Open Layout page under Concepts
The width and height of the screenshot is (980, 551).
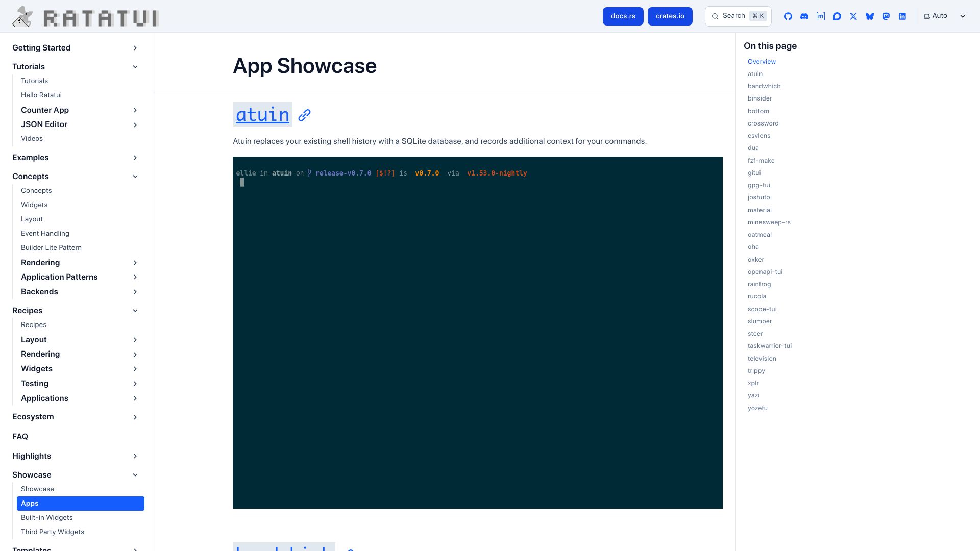(32, 219)
